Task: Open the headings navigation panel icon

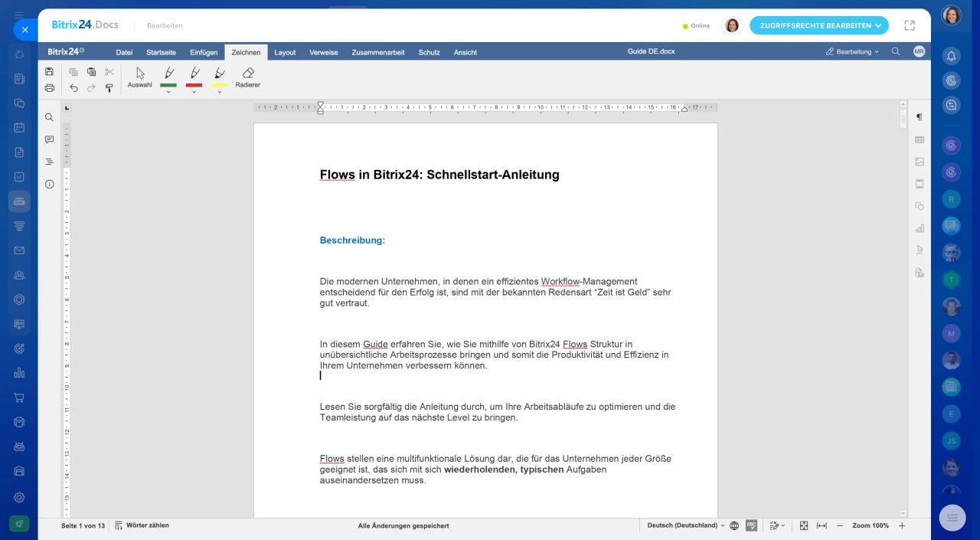Action: [49, 162]
